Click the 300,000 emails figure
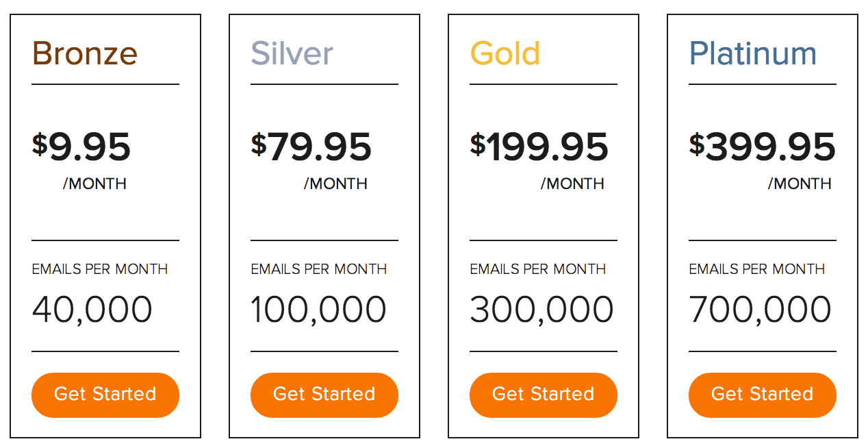868x448 pixels. pyautogui.click(x=541, y=310)
